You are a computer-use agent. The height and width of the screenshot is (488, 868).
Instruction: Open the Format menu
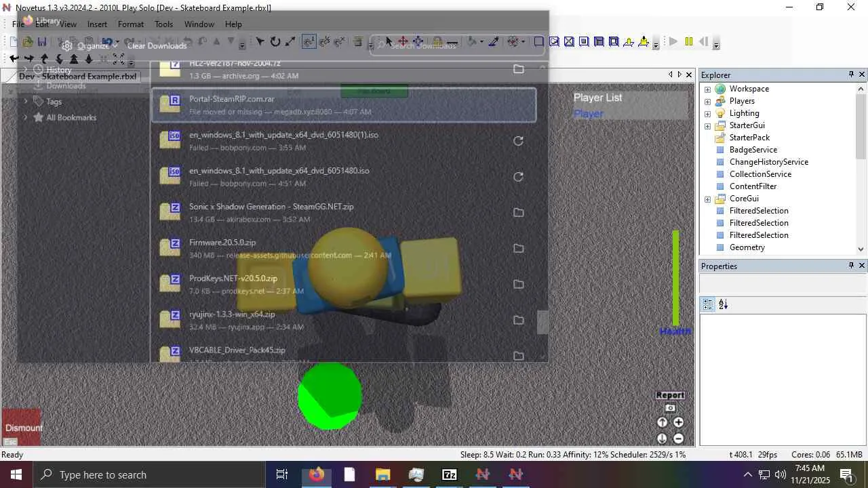pos(131,24)
